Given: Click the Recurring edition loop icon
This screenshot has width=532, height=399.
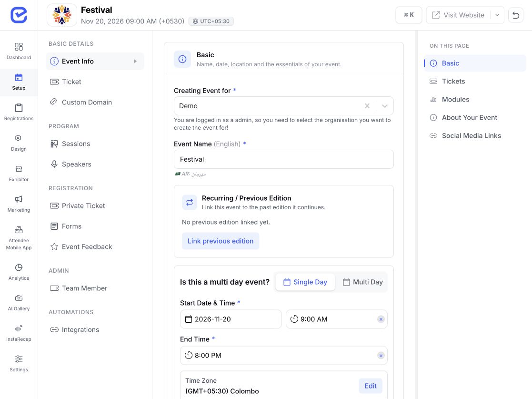Looking at the screenshot, I should pyautogui.click(x=190, y=203).
